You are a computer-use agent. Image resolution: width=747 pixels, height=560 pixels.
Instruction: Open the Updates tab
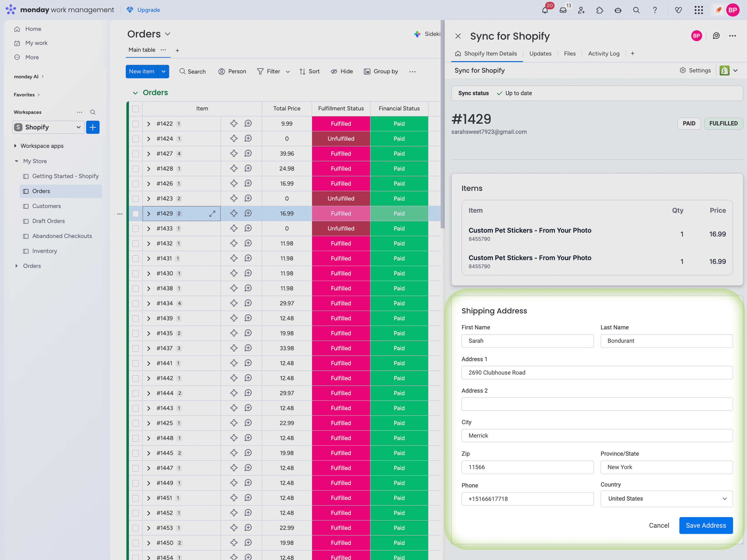coord(540,54)
